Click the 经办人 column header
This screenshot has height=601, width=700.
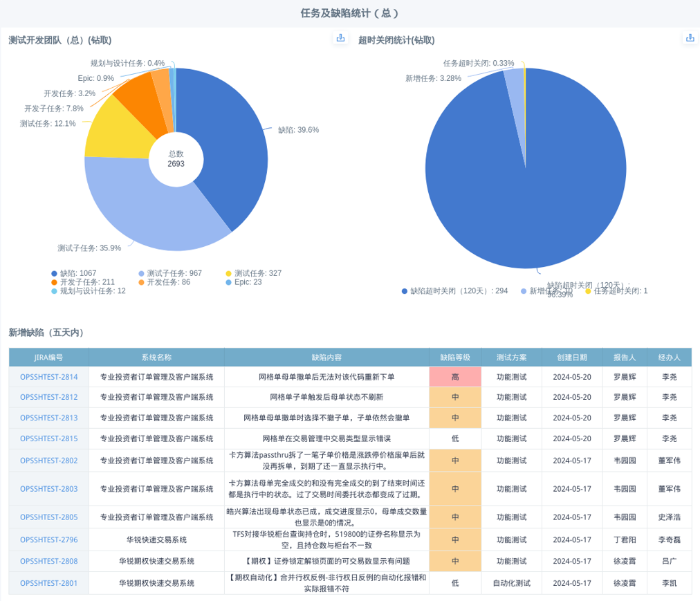coord(670,358)
